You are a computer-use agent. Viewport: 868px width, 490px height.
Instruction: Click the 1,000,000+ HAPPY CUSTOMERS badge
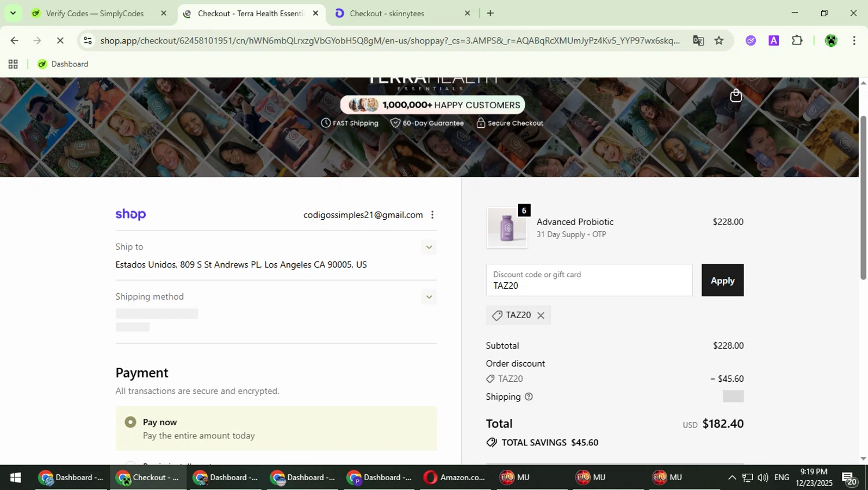pos(433,105)
